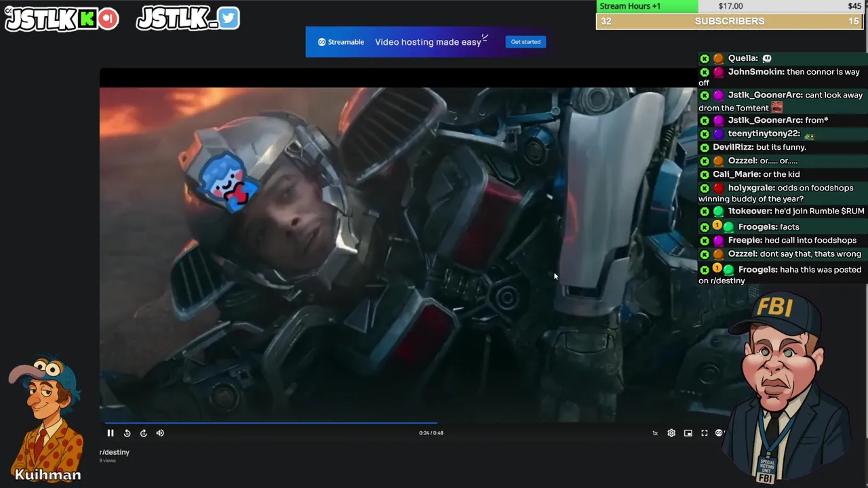Click the 8 views counter
Viewport: 868px width, 488px height.
(x=108, y=461)
